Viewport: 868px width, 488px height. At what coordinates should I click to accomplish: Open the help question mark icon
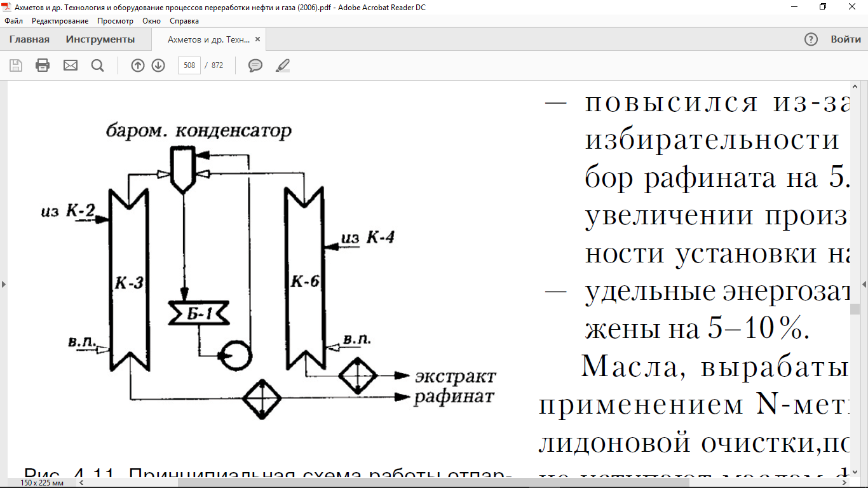tap(811, 39)
